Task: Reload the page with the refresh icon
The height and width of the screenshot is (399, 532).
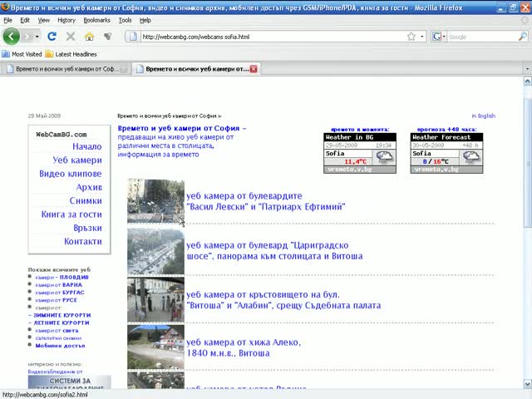Action: click(x=52, y=37)
